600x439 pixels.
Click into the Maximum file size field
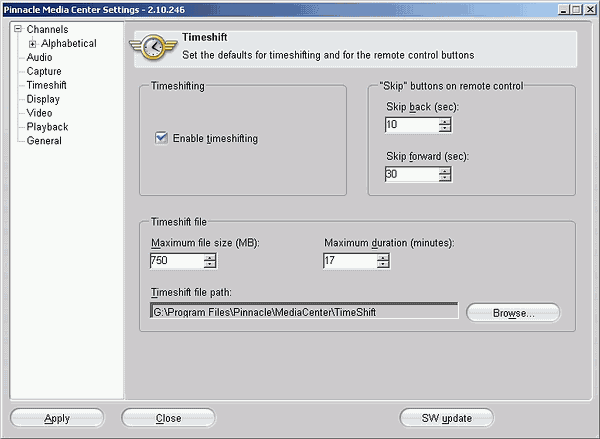177,261
